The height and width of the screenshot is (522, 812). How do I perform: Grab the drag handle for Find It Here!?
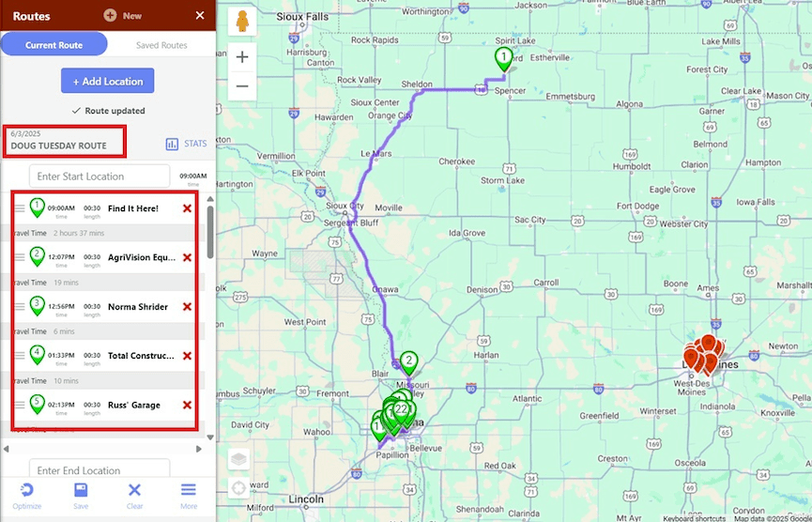[x=20, y=208]
